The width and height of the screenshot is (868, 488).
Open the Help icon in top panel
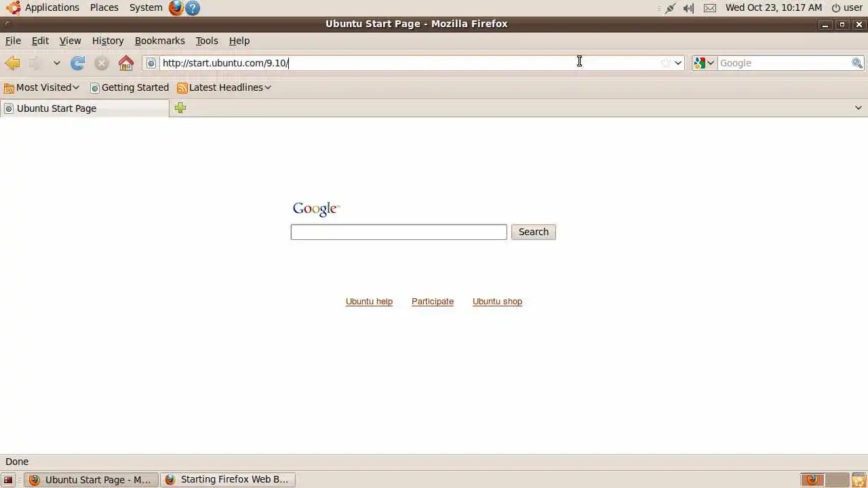(193, 8)
